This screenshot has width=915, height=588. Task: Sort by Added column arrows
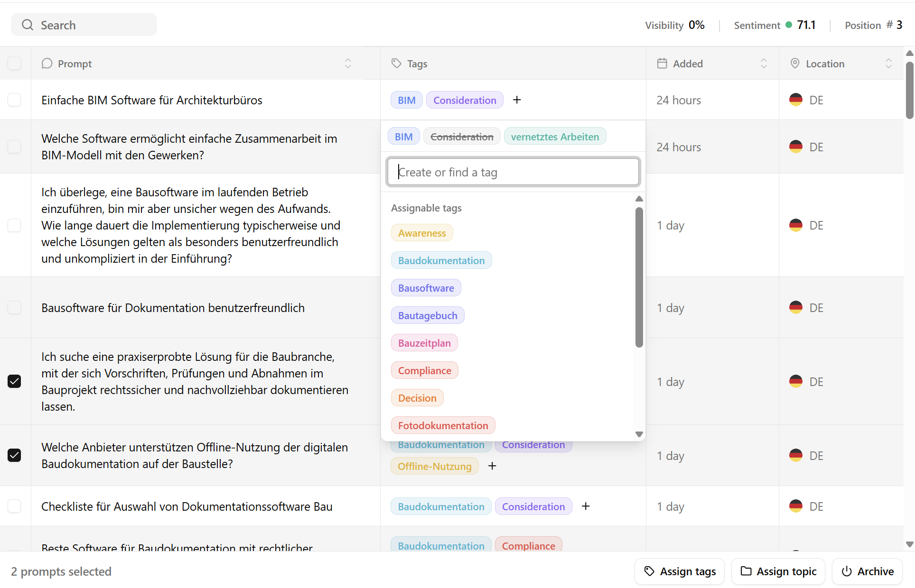tap(764, 64)
